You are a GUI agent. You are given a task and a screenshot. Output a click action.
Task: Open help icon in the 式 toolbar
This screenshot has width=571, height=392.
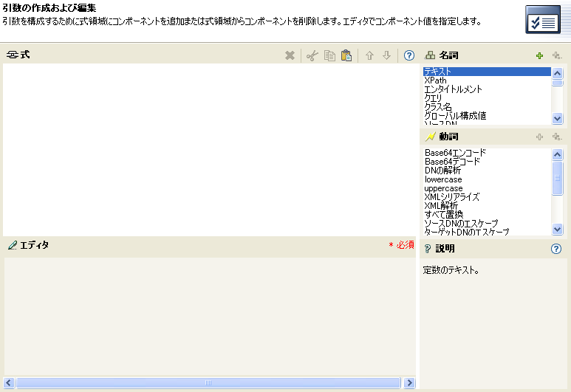(x=409, y=55)
